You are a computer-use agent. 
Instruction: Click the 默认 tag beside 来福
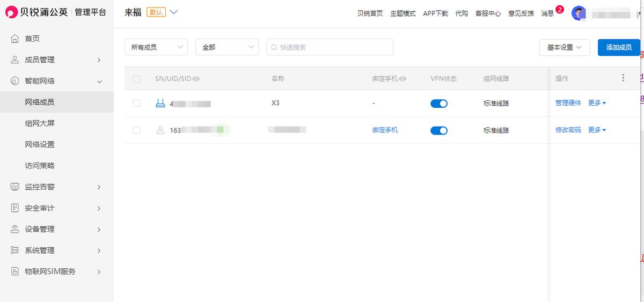click(x=156, y=12)
